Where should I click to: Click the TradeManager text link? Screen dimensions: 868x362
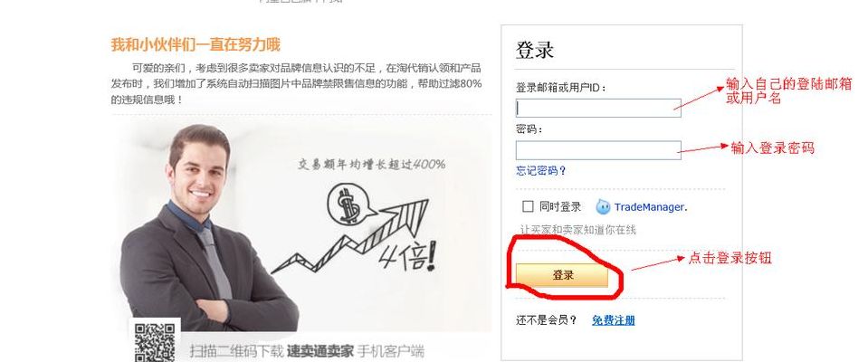651,207
